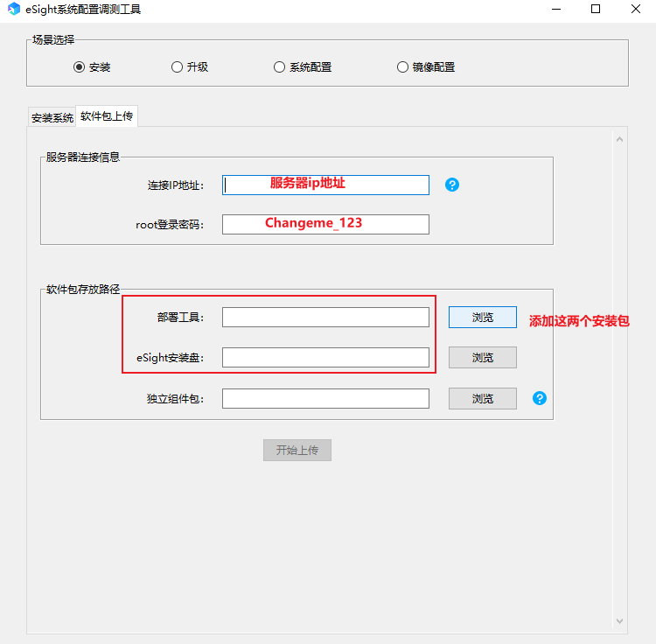Browse for the eSight安装盘 file
This screenshot has width=656, height=644.
pos(482,357)
